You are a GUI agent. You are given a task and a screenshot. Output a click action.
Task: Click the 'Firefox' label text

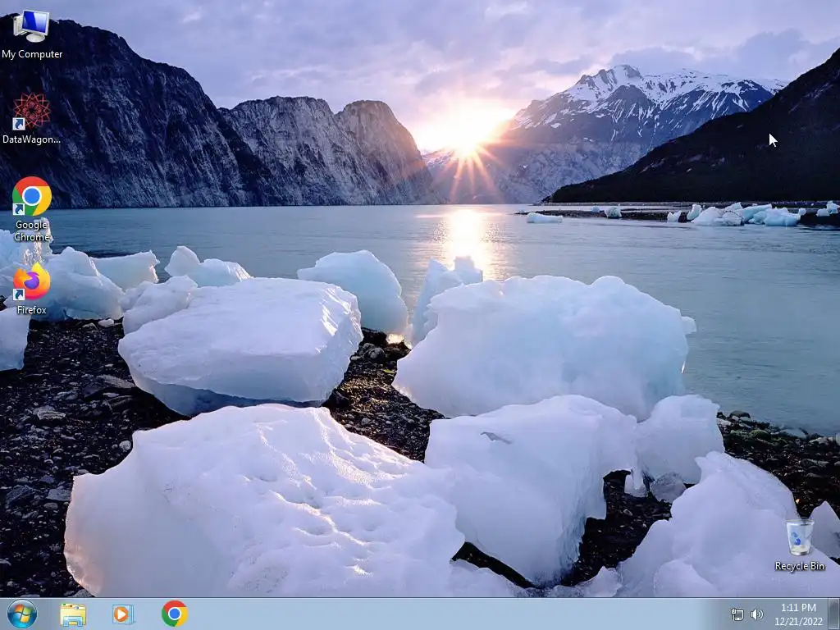point(32,310)
